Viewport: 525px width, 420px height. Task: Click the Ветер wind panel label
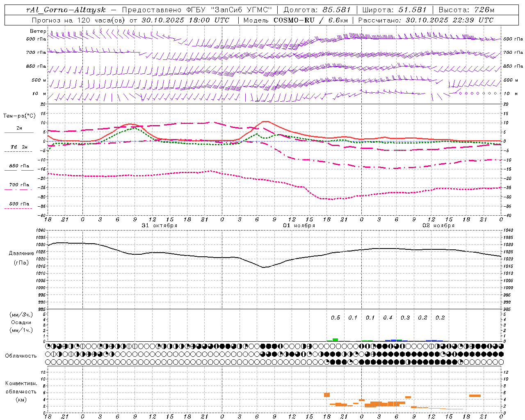(38, 31)
